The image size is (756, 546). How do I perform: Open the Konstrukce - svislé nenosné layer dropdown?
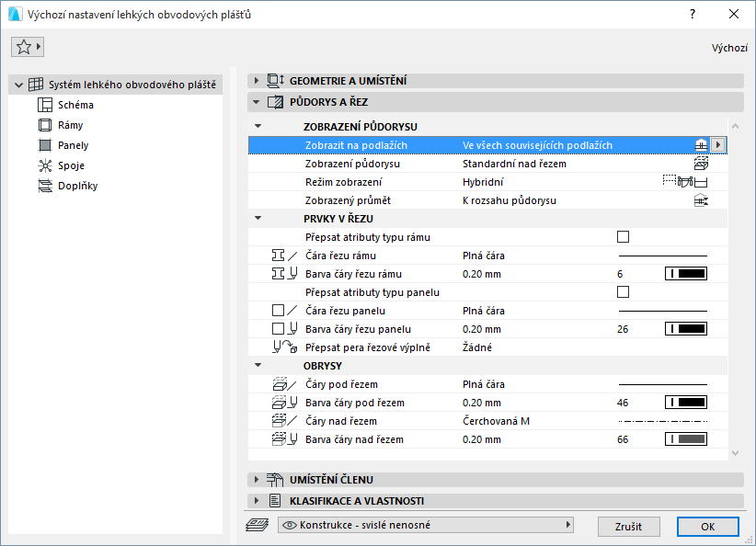click(x=426, y=525)
